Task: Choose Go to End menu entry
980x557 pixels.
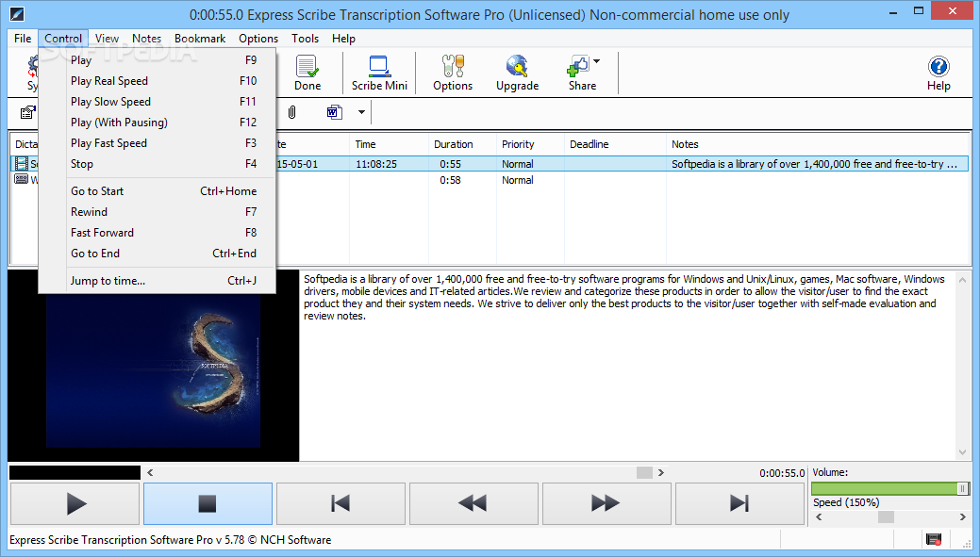Action: (157, 253)
